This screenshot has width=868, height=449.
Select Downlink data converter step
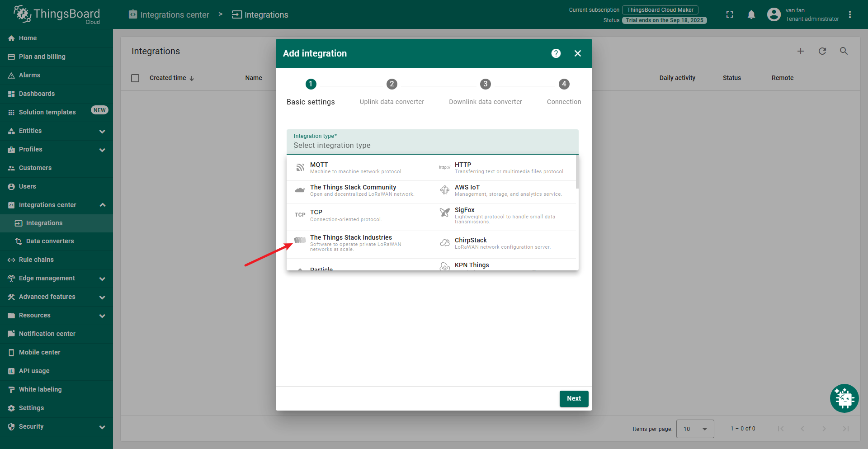pyautogui.click(x=486, y=92)
